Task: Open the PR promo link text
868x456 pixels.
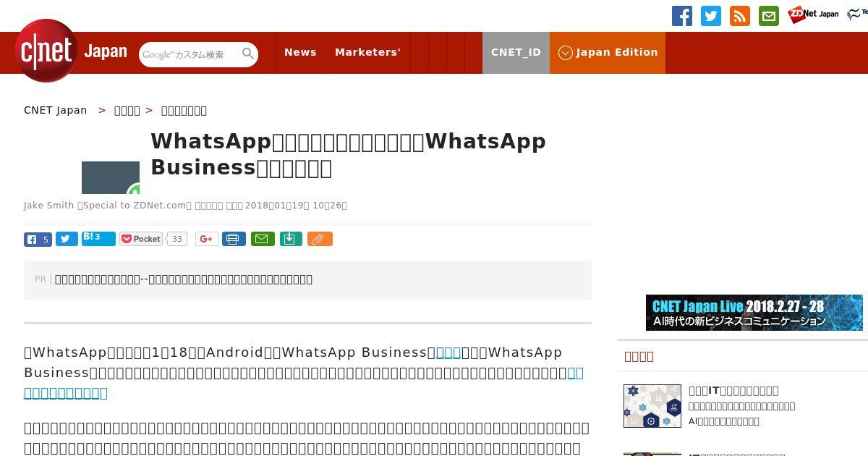Action: [184, 279]
